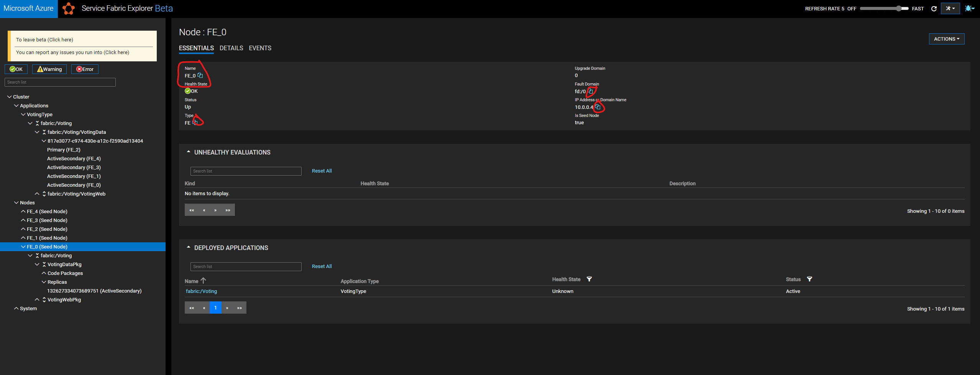This screenshot has height=375, width=980.
Task: Open the fabric:/Voting deployed application link
Action: [201, 291]
